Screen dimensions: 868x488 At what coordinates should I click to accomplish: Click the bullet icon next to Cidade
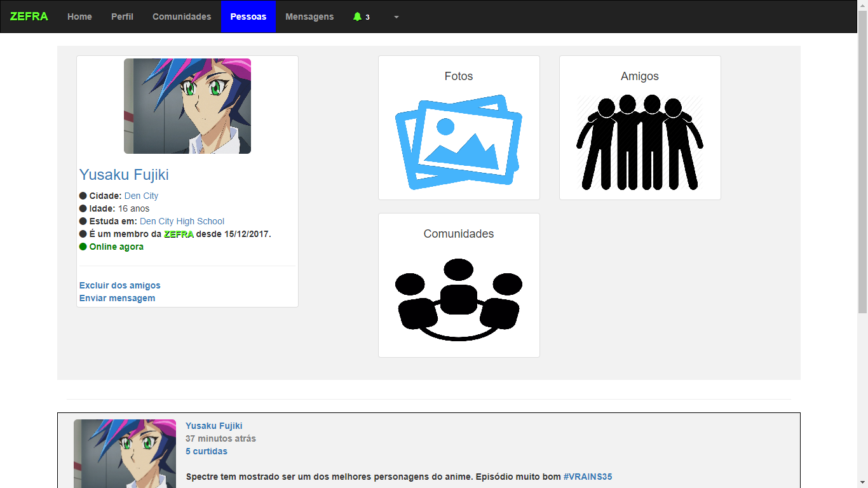click(x=82, y=196)
